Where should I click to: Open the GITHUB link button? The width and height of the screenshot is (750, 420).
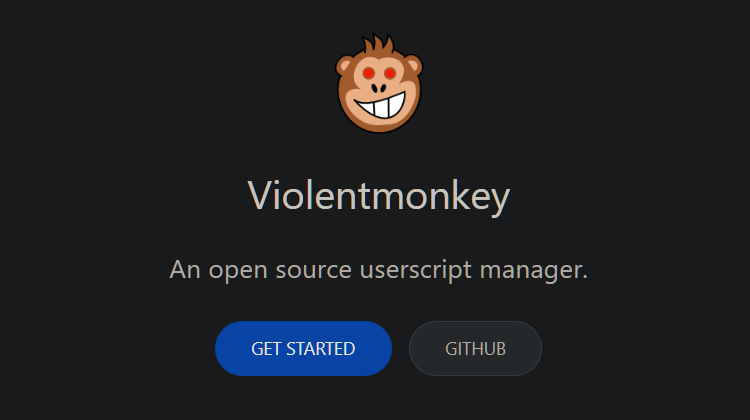(x=475, y=348)
